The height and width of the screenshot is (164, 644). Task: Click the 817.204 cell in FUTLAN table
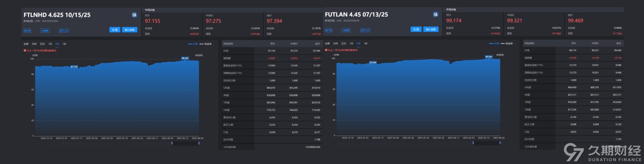(x=572, y=110)
